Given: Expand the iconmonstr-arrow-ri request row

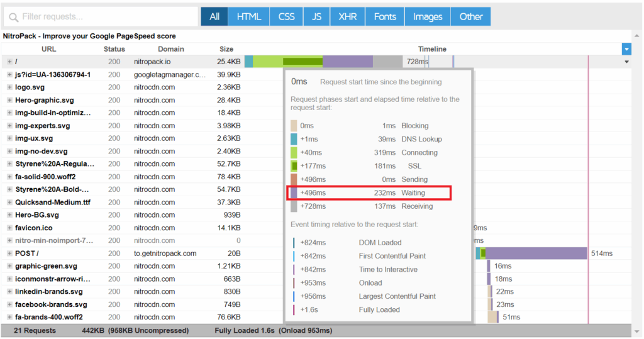Looking at the screenshot, I should tap(9, 279).
